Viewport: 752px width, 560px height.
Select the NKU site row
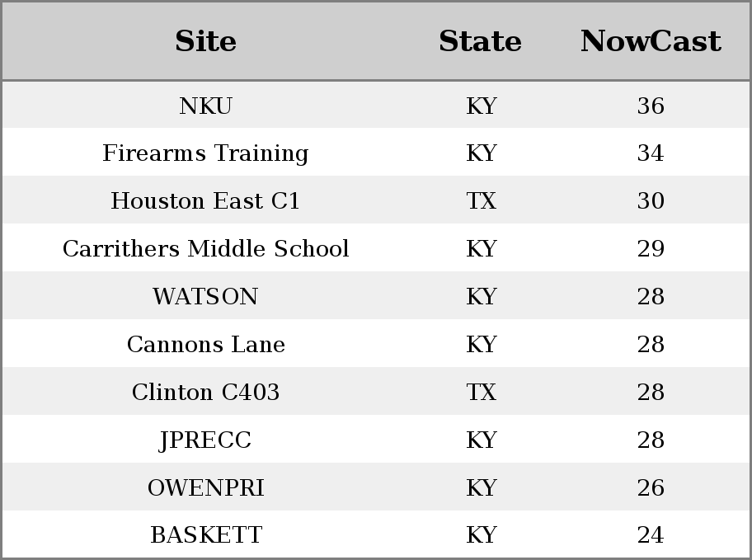(376, 105)
